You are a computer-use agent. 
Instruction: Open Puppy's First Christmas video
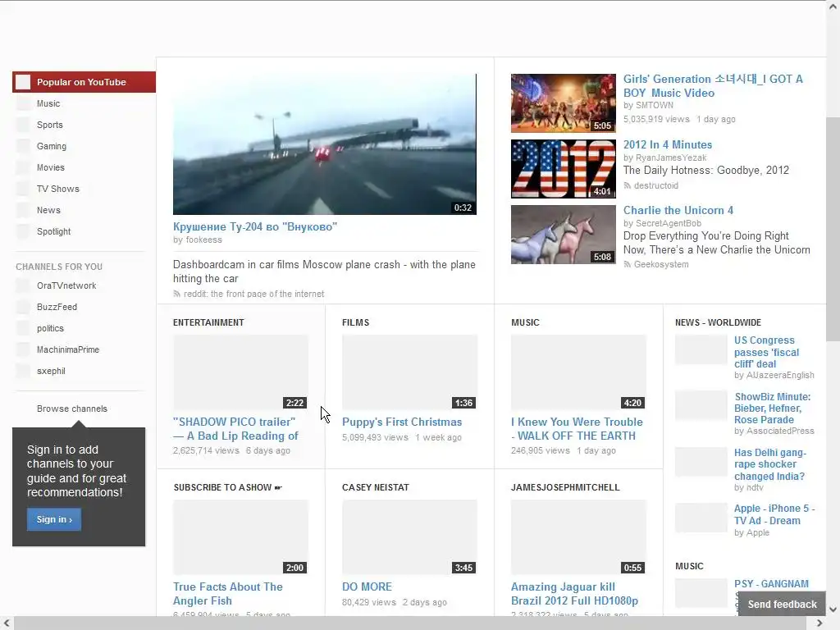click(402, 422)
